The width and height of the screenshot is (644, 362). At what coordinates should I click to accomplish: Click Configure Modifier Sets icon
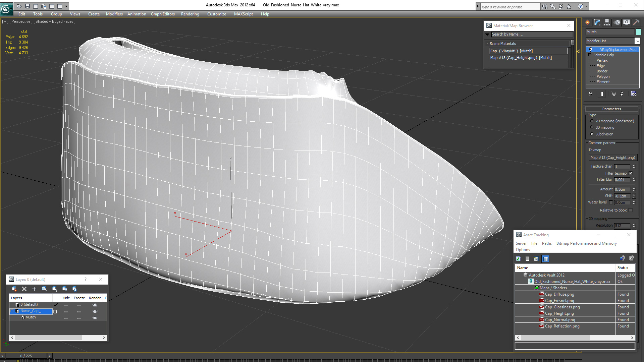pyautogui.click(x=634, y=94)
